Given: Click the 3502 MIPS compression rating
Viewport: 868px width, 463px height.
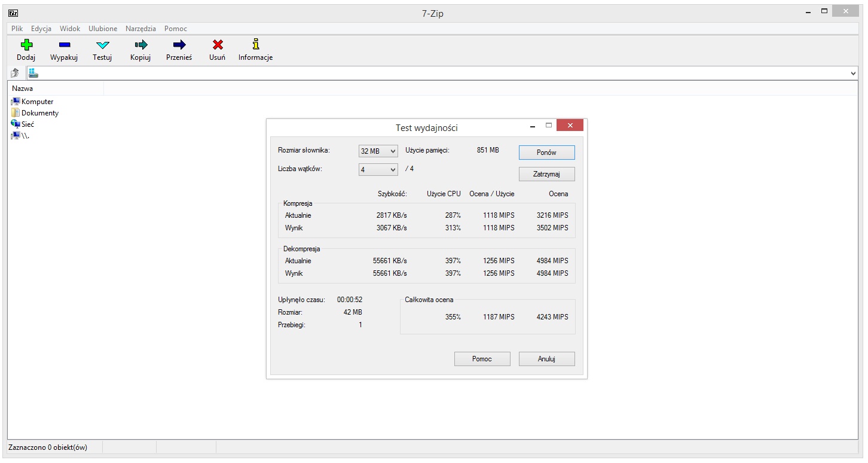Looking at the screenshot, I should [x=552, y=228].
